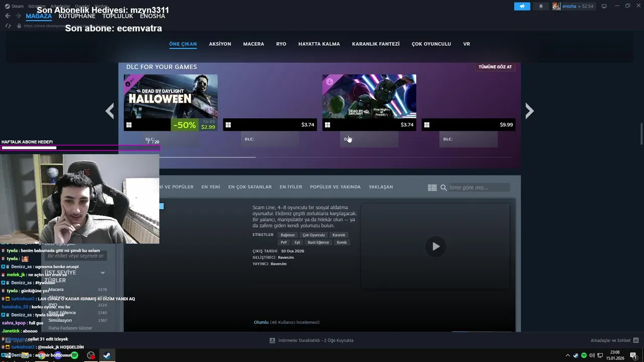Collapse the ÜST SEVİYE TÜRLER chevron
Viewport: 644px width, 362px height.
[103, 273]
